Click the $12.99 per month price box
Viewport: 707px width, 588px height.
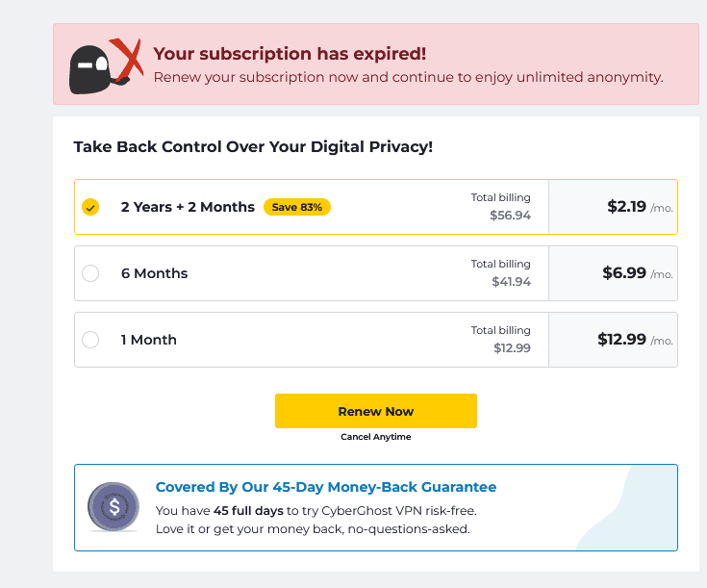point(613,340)
